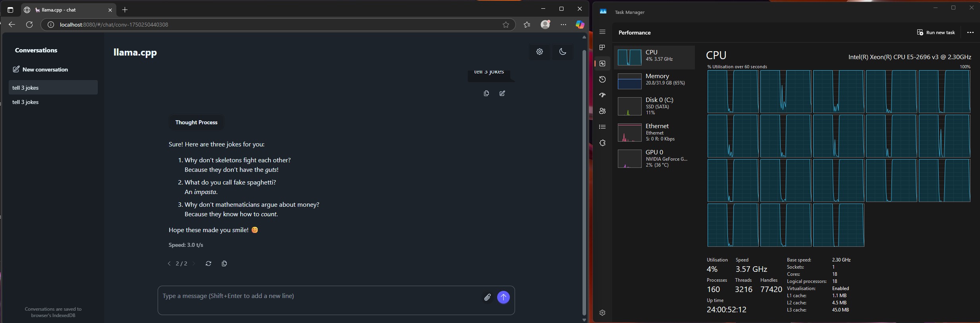Open the browser Favorites list
Screen dimensions: 980x323
pyautogui.click(x=527, y=25)
